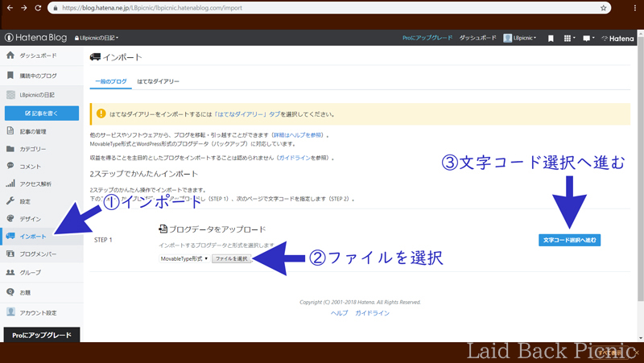Click Proにアップグレード link in header

pyautogui.click(x=427, y=38)
